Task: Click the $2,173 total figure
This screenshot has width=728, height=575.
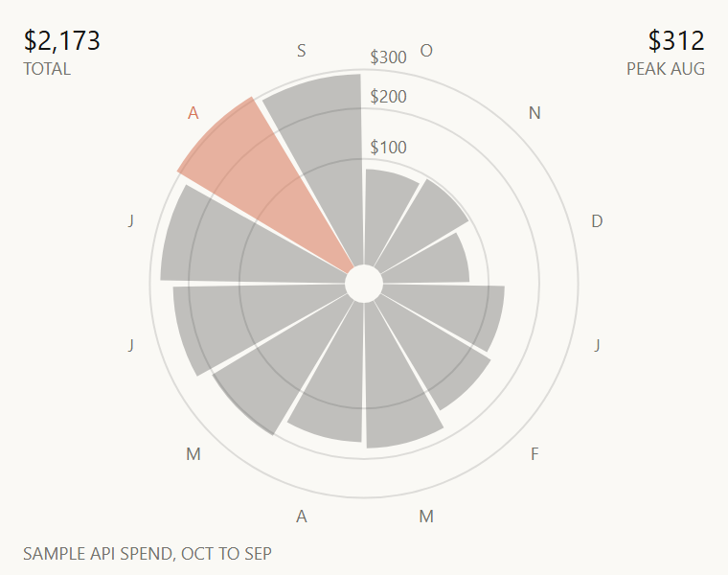Action: pyautogui.click(x=61, y=41)
